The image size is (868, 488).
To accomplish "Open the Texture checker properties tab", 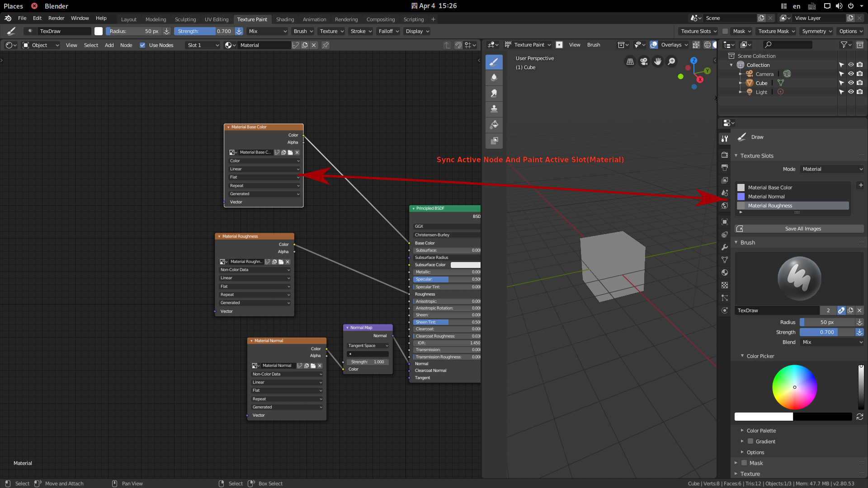I will 724,285.
